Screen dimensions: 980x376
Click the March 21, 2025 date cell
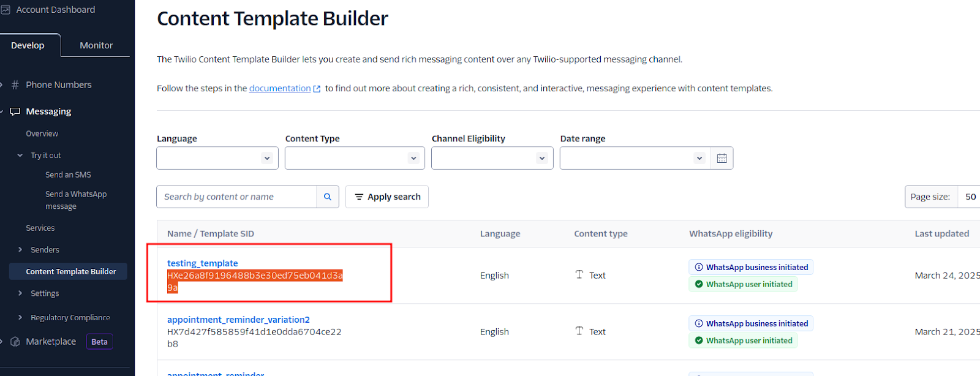coord(947,332)
